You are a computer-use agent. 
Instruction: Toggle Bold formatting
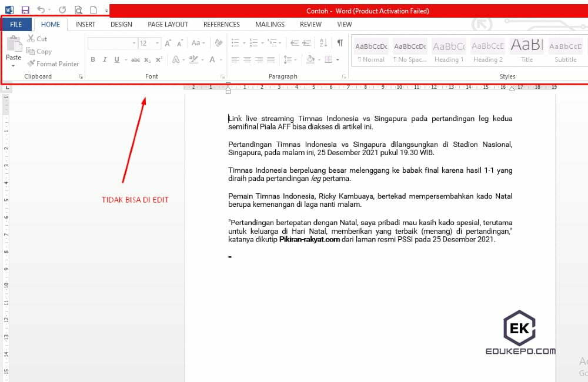click(x=92, y=59)
